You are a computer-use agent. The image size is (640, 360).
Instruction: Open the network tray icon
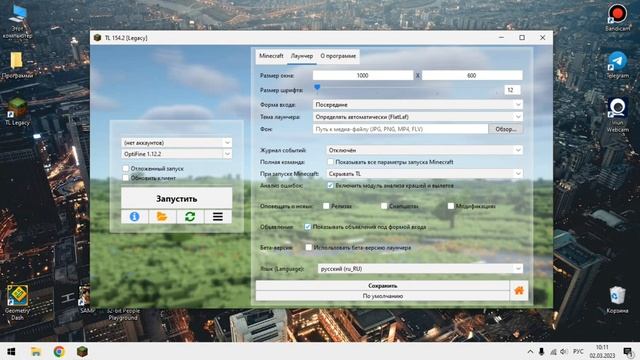click(x=553, y=352)
